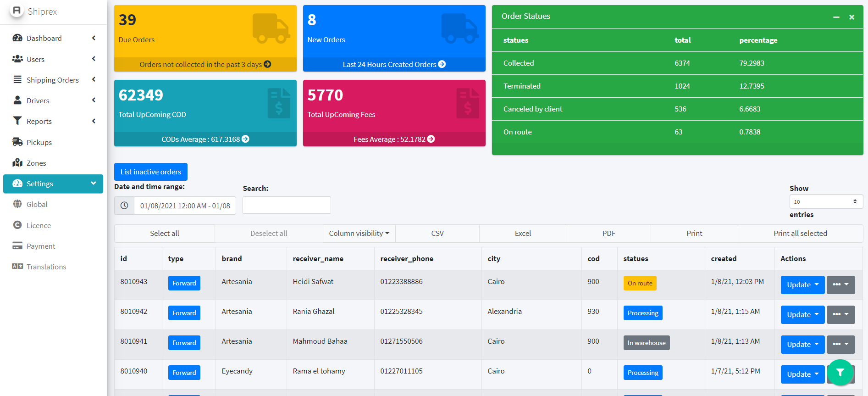Click invoice icon on Total UpComing COD card
The height and width of the screenshot is (396, 868).
pyautogui.click(x=279, y=103)
